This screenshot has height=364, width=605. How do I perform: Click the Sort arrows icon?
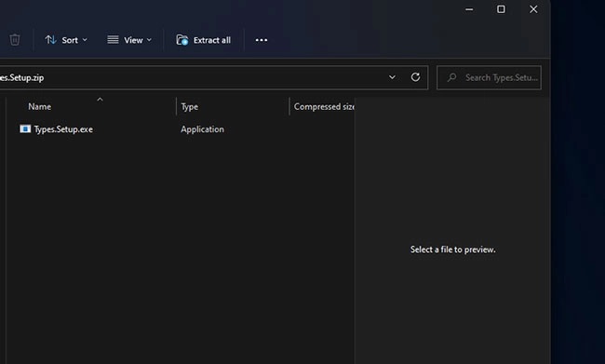(x=50, y=40)
